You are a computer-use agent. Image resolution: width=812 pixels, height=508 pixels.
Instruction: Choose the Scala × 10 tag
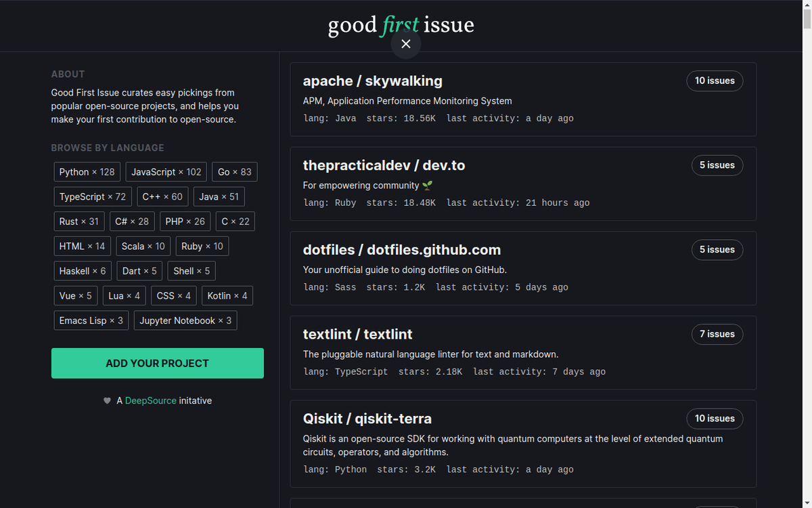pos(143,247)
